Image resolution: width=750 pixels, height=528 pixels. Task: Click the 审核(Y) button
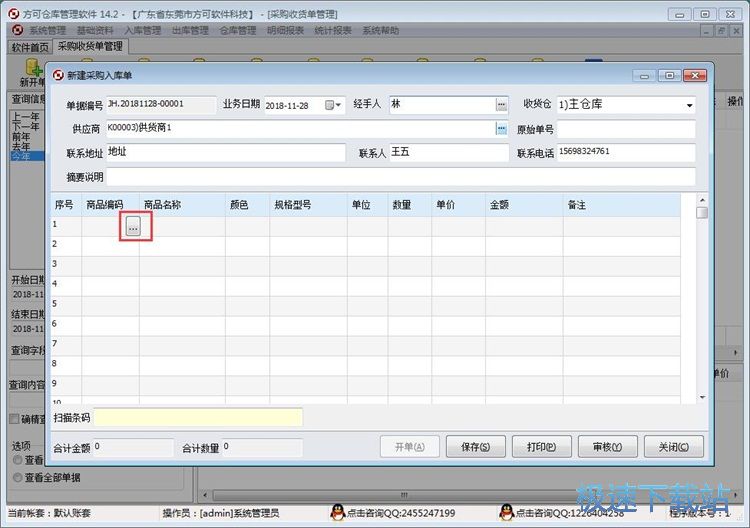point(607,447)
